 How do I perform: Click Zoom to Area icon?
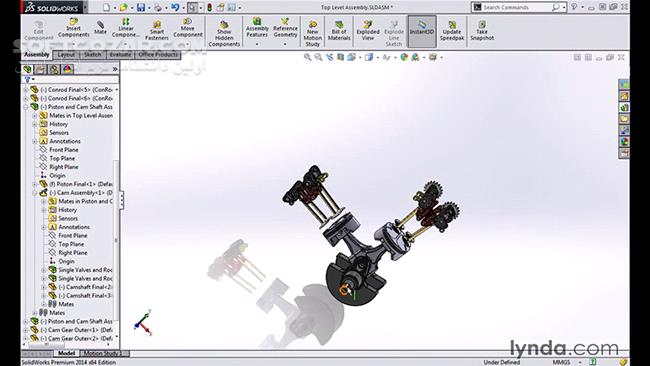point(318,57)
